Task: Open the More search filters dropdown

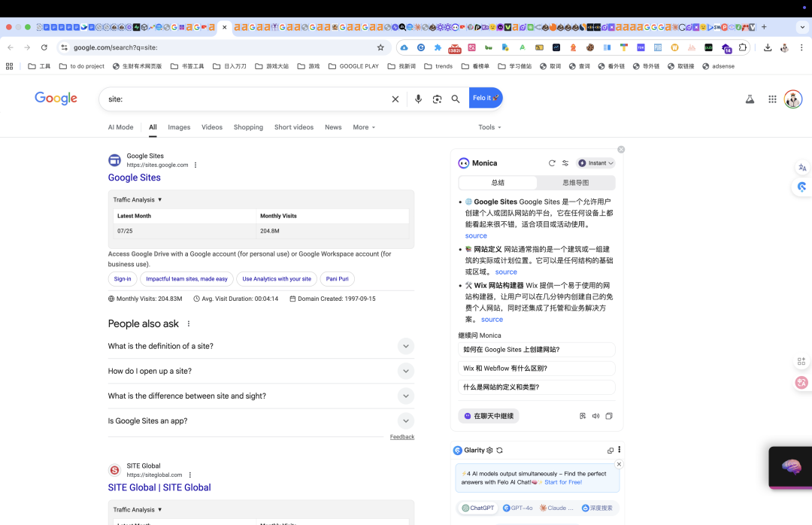Action: (x=364, y=127)
